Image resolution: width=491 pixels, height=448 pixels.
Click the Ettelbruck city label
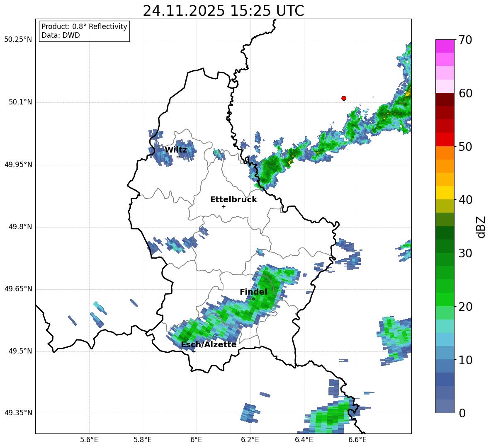pyautogui.click(x=233, y=200)
